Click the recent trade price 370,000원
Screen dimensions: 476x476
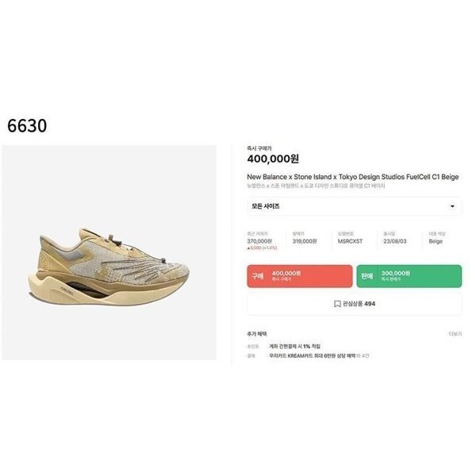[259, 241]
